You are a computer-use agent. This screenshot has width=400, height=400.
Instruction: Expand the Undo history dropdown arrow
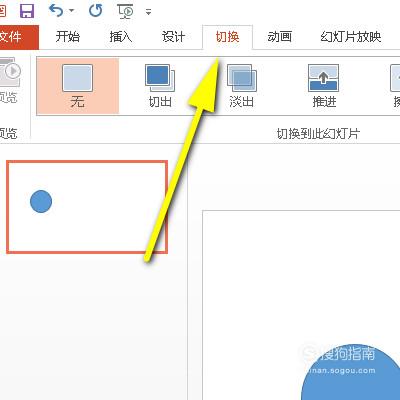(x=71, y=11)
